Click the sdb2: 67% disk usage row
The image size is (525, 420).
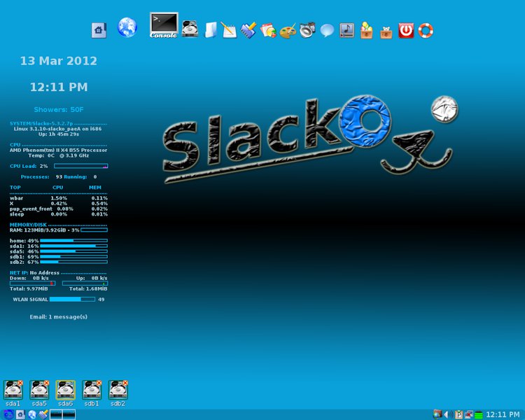59,262
